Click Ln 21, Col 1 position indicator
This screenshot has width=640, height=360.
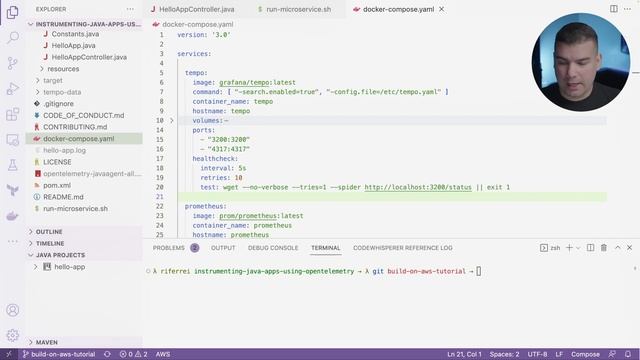pos(464,354)
